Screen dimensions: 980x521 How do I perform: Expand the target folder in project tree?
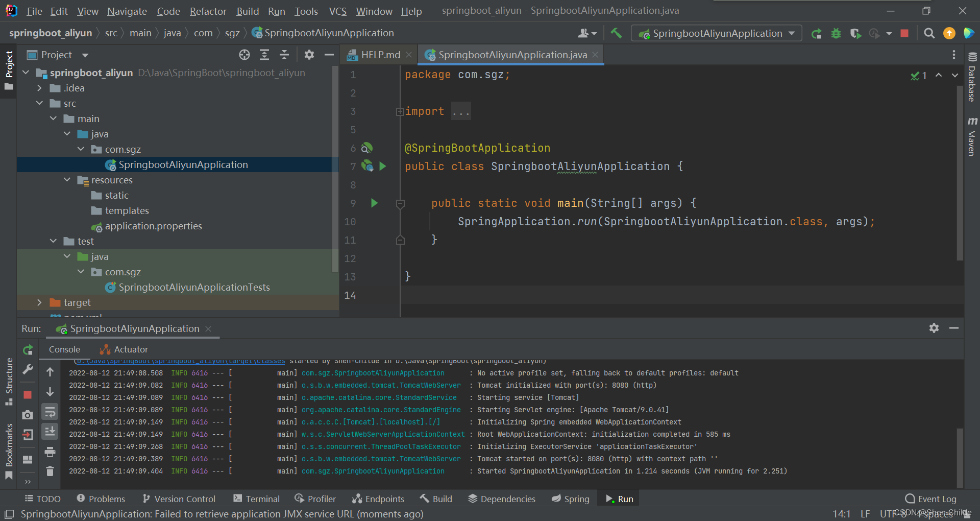pos(39,302)
